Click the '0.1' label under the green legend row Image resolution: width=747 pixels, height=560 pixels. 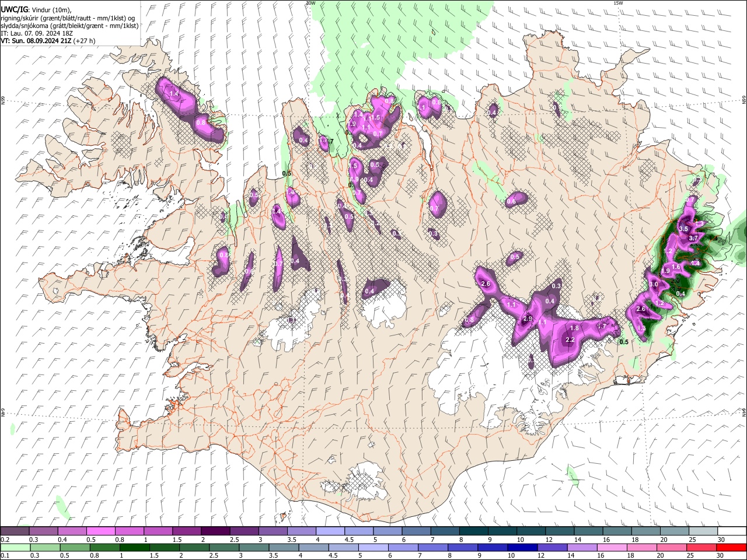coord(5,555)
